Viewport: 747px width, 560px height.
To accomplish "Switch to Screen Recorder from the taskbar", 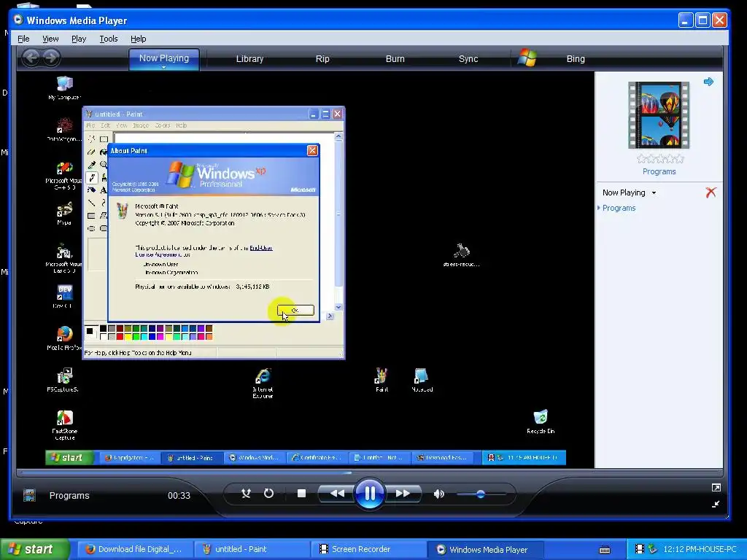I will [x=368, y=549].
